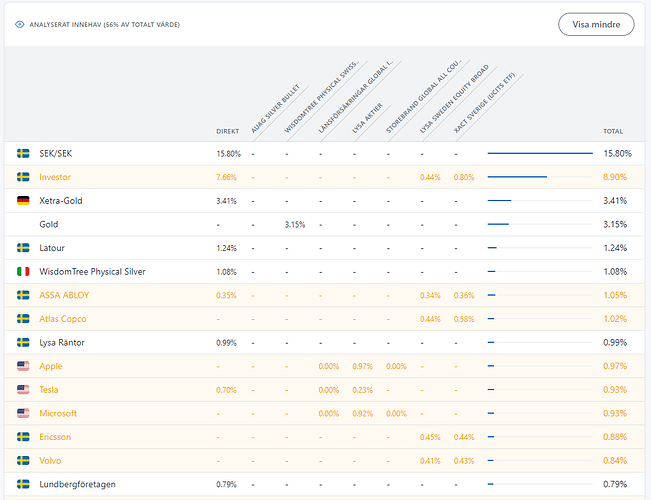This screenshot has width=651, height=500.
Task: Select the Latour row name
Action: click(52, 248)
